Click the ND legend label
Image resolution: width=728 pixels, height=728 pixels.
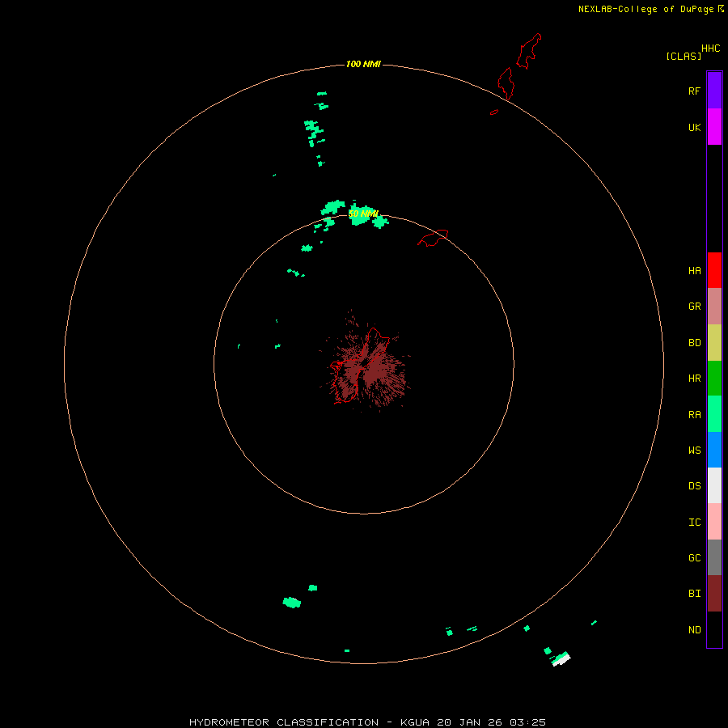click(x=694, y=630)
